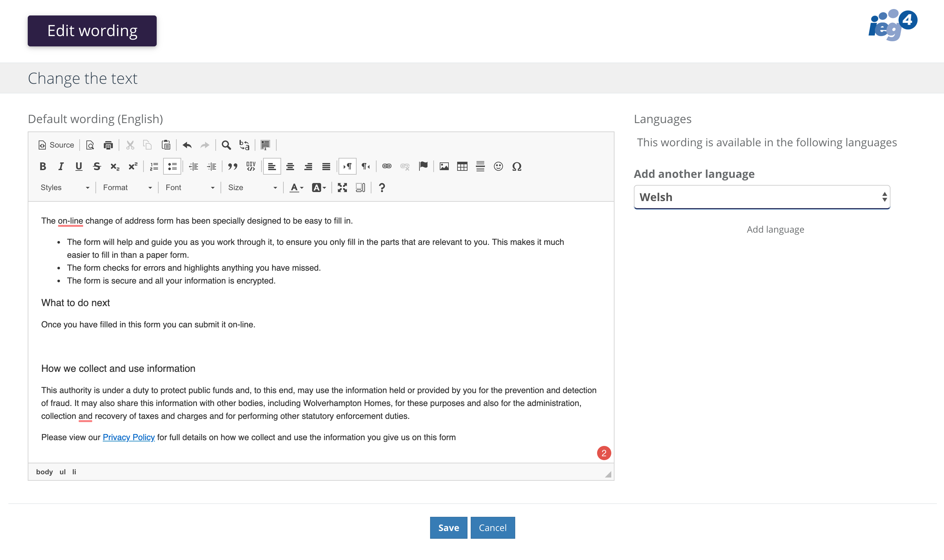Open the Privacy Policy link
The height and width of the screenshot is (560, 944).
(x=128, y=437)
